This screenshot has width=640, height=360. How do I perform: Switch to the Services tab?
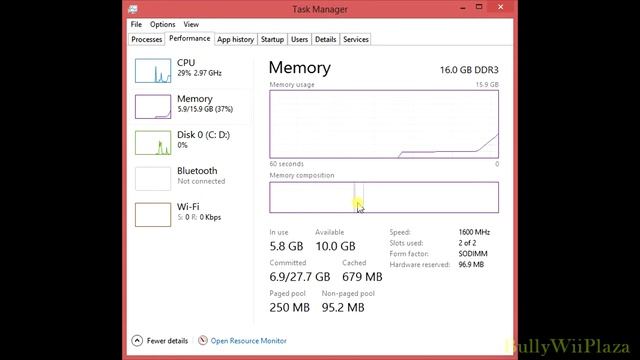coord(356,40)
